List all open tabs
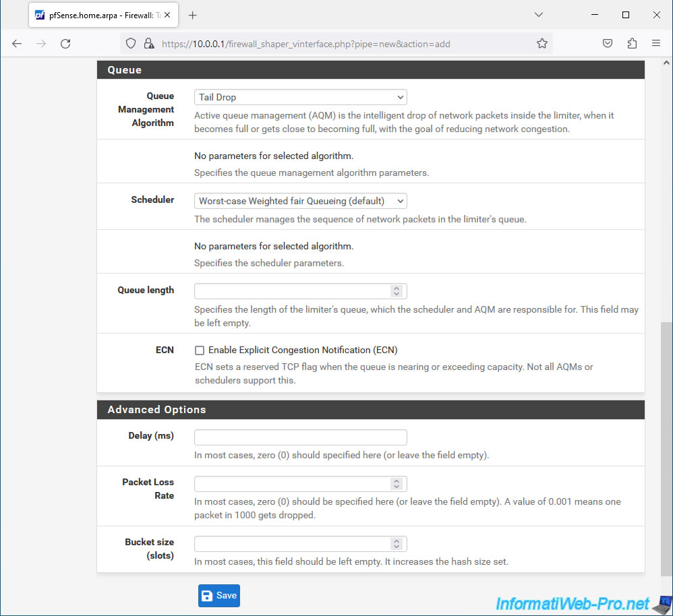This screenshot has width=673, height=616. 539,15
